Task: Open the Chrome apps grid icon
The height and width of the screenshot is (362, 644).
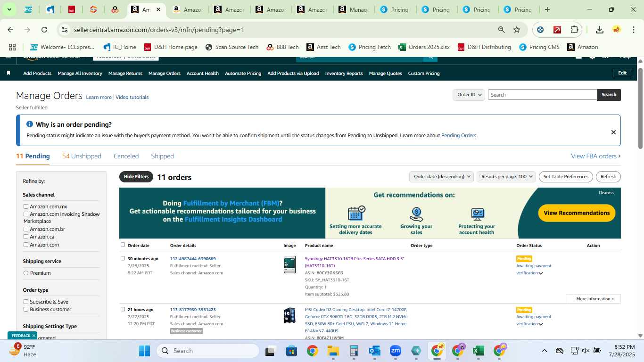Action: [x=12, y=47]
